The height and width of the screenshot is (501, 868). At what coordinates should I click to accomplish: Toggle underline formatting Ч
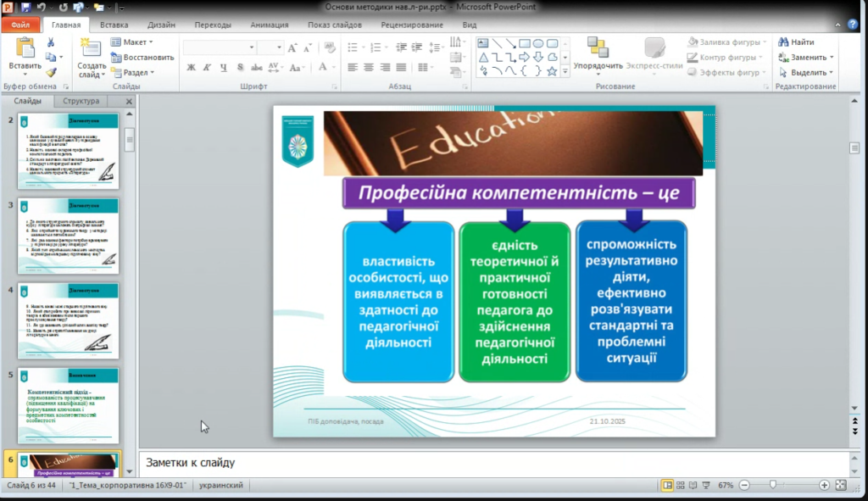pyautogui.click(x=222, y=68)
